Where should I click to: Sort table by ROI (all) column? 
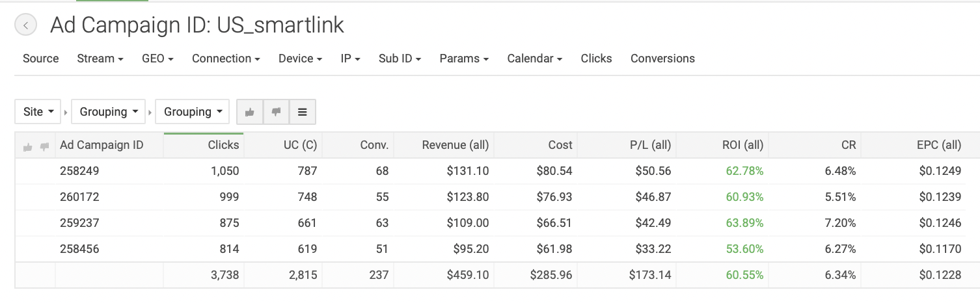744,145
